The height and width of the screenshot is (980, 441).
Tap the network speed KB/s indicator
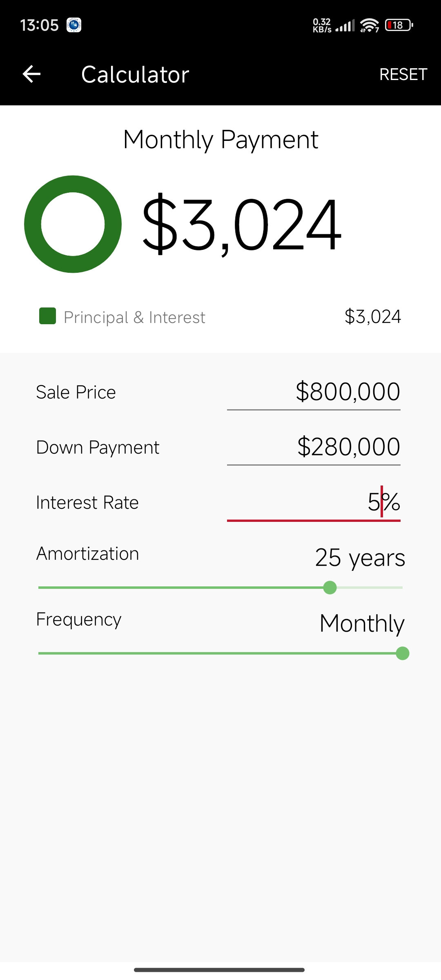322,25
